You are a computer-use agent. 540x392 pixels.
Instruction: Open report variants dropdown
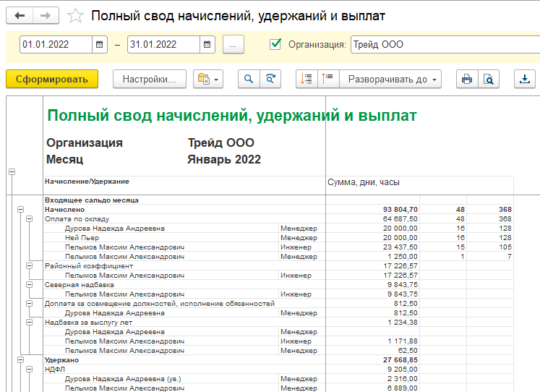208,79
